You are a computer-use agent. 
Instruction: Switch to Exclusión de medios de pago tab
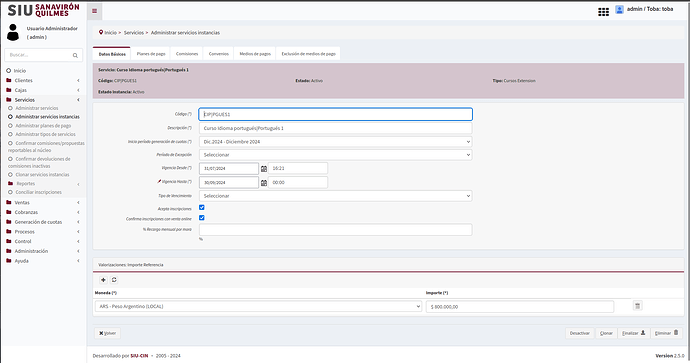click(308, 54)
